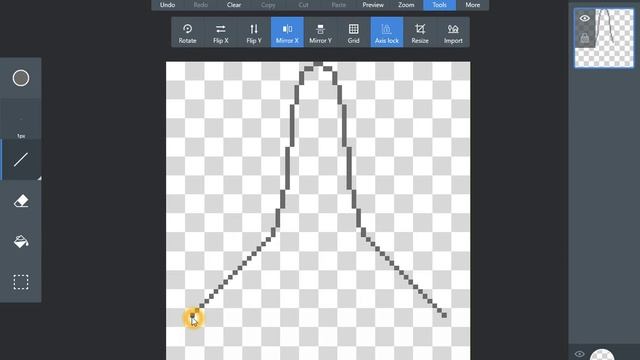Flip canvas with Flip X
The height and width of the screenshot is (360, 640).
220,32
